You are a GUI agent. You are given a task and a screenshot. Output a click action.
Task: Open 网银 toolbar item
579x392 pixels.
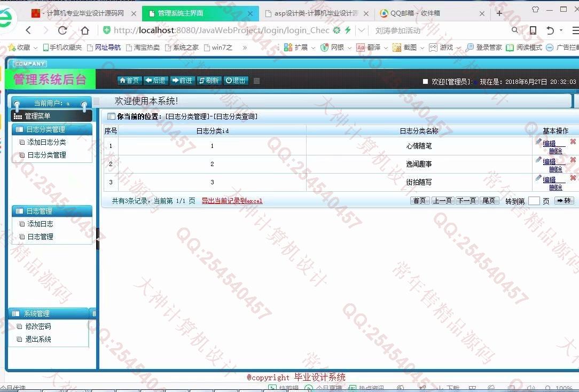(332, 47)
